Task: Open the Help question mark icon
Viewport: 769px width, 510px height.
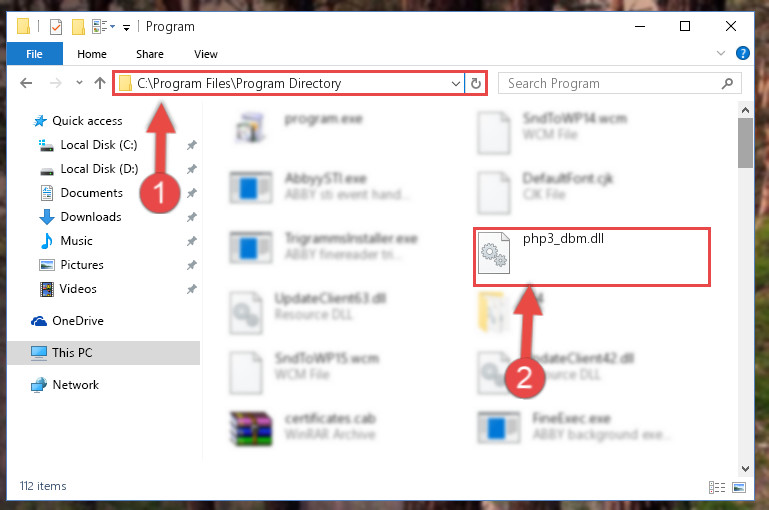Action: [743, 53]
